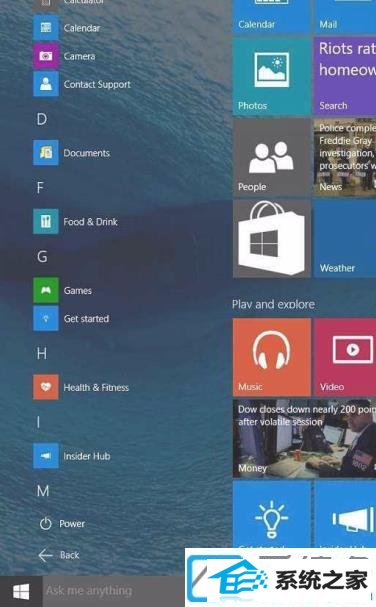Click the Power label text

72,524
